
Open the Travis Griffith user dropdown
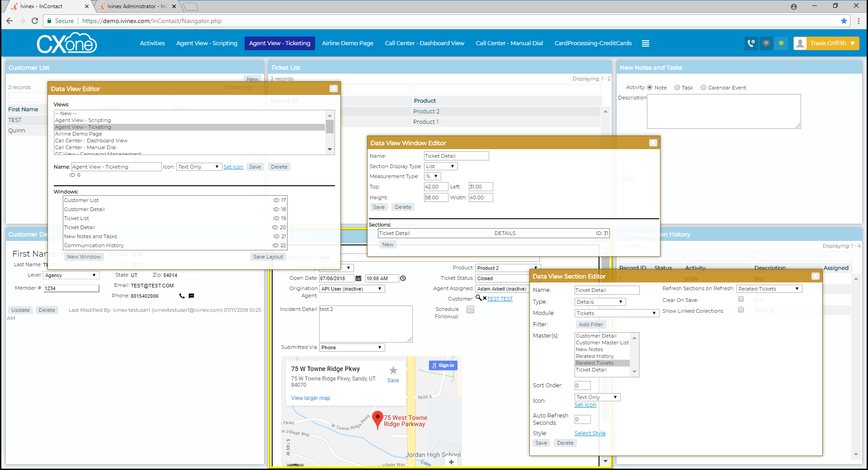(826, 43)
